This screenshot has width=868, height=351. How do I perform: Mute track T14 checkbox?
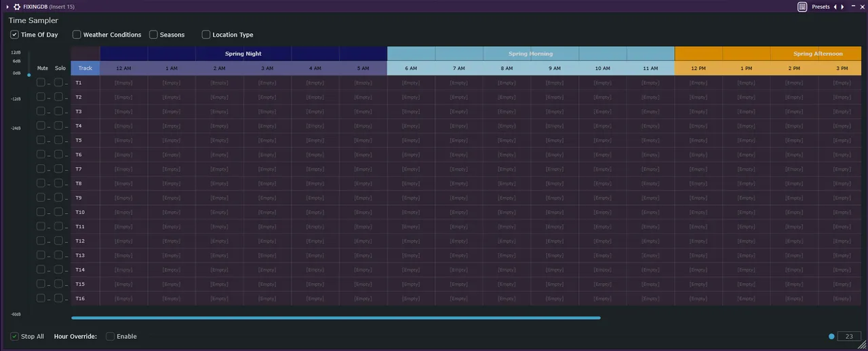click(41, 270)
